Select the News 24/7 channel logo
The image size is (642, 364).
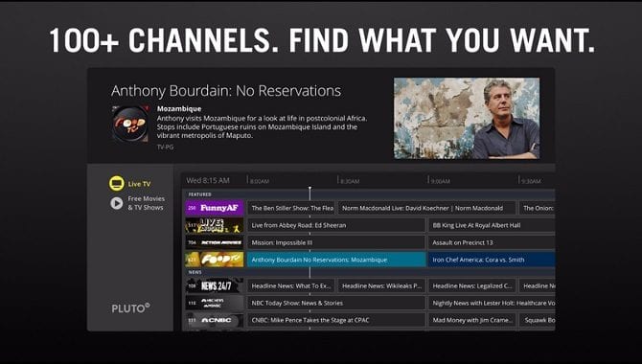[x=215, y=285]
